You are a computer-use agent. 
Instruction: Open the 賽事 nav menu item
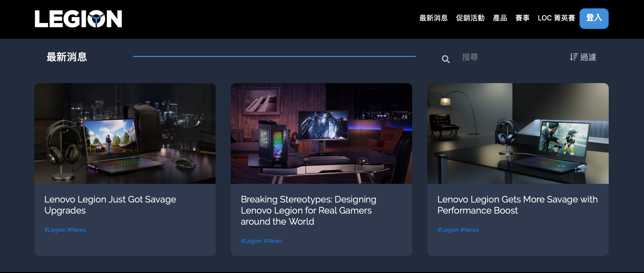(x=522, y=18)
